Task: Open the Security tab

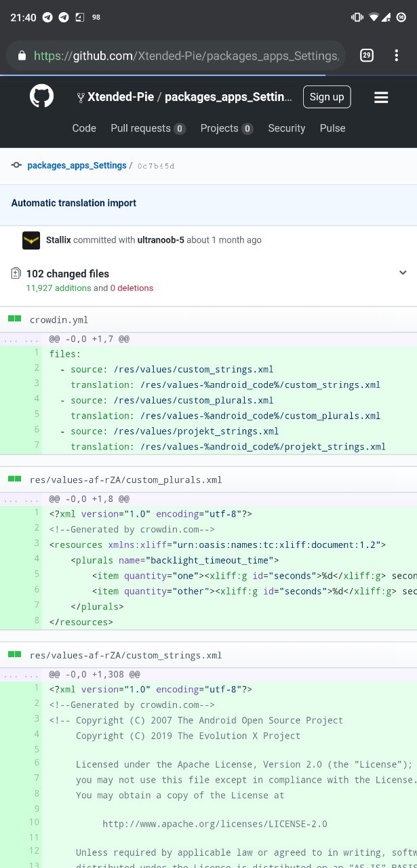Action: tap(287, 128)
